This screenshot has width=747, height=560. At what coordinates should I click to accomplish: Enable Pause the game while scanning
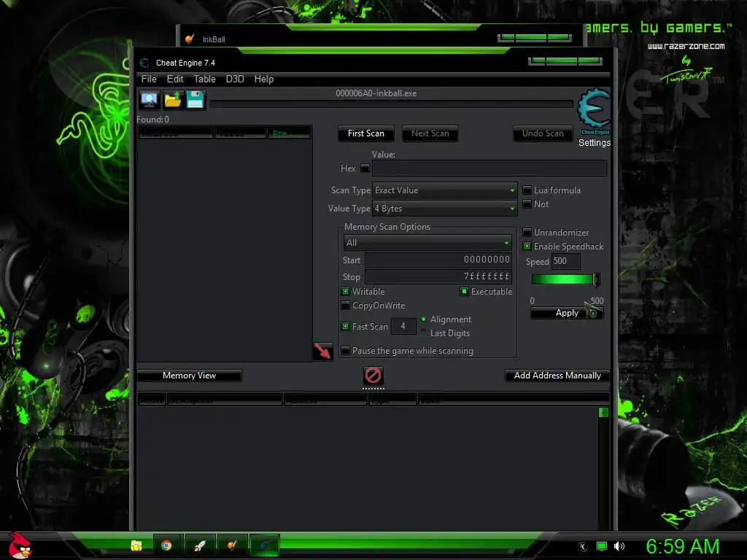click(x=346, y=351)
